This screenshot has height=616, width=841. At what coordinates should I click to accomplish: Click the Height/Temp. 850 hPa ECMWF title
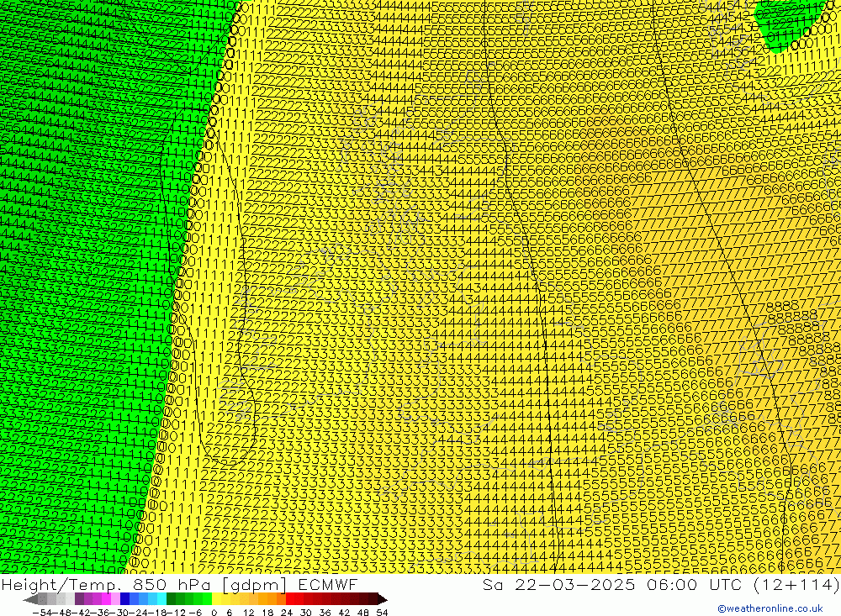(x=179, y=584)
